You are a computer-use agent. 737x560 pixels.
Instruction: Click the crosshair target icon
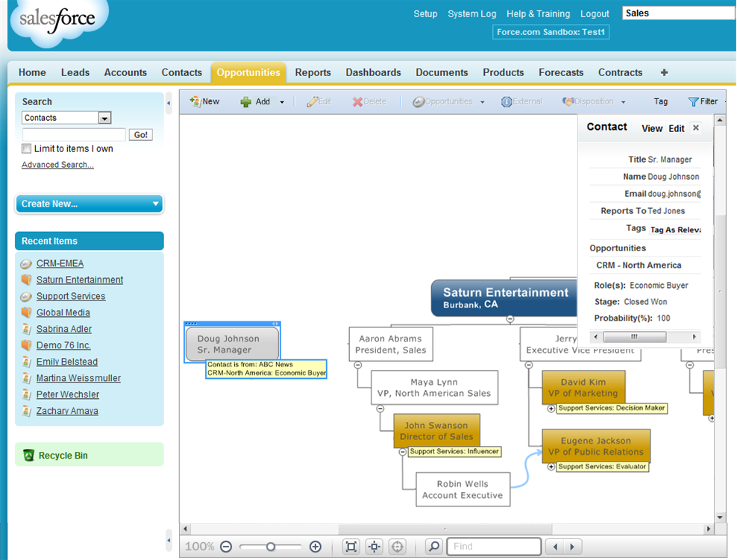pyautogui.click(x=397, y=547)
